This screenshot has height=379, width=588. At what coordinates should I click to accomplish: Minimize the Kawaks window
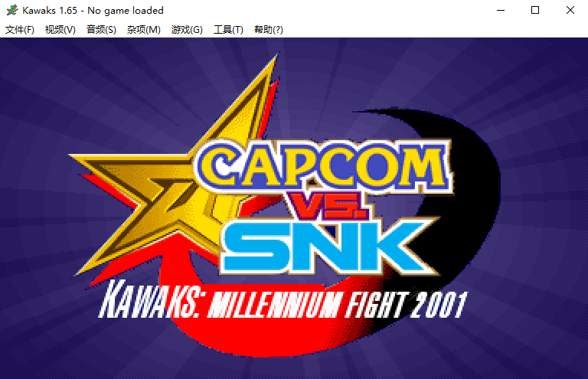coord(501,10)
